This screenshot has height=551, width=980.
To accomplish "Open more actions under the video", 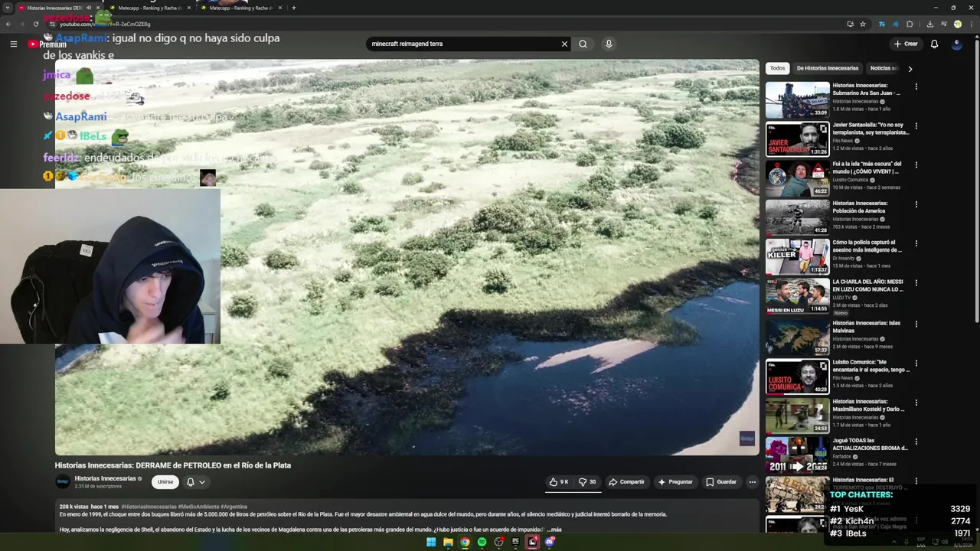I will pyautogui.click(x=752, y=482).
